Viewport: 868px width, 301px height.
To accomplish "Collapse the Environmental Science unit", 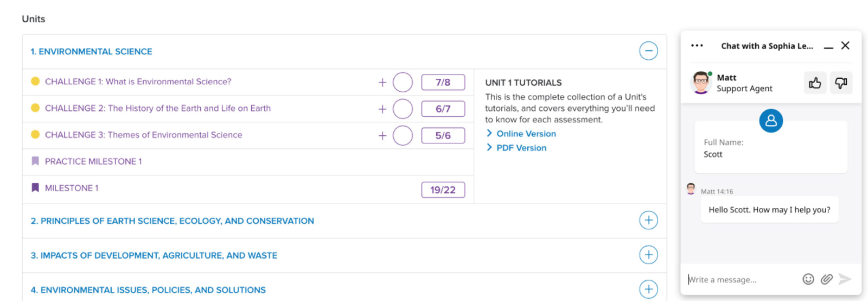I will coord(648,51).
